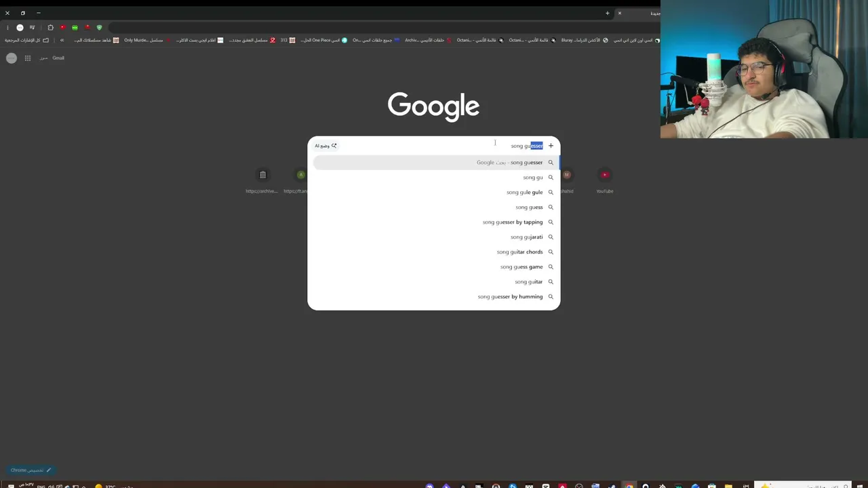Select the 'song guitar' suggestion
This screenshot has width=868, height=488.
(x=434, y=282)
